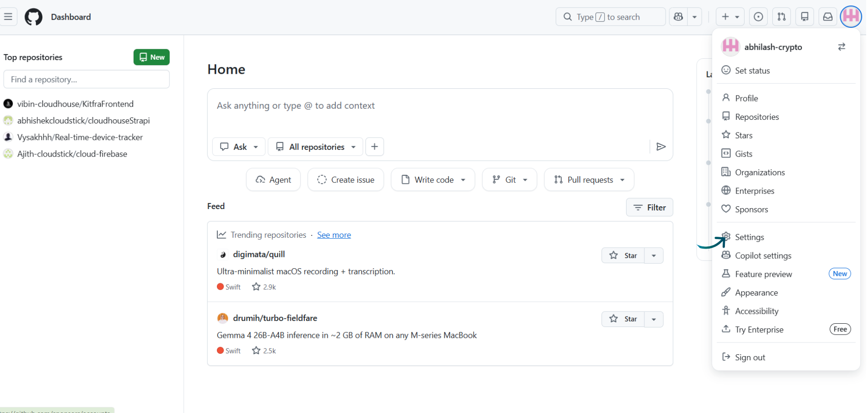The image size is (868, 413).
Task: Open the hamburger navigation menu
Action: point(8,17)
